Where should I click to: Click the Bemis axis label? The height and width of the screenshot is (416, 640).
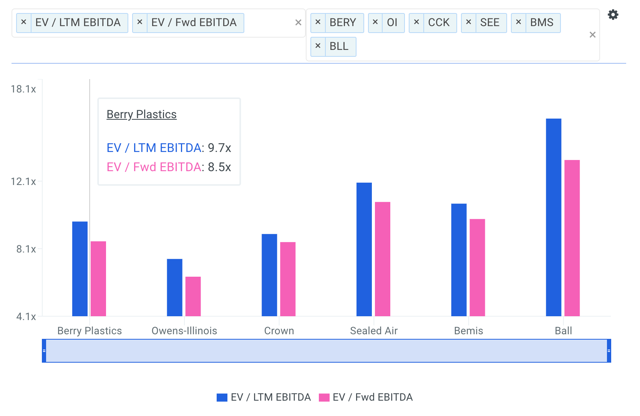point(469,331)
